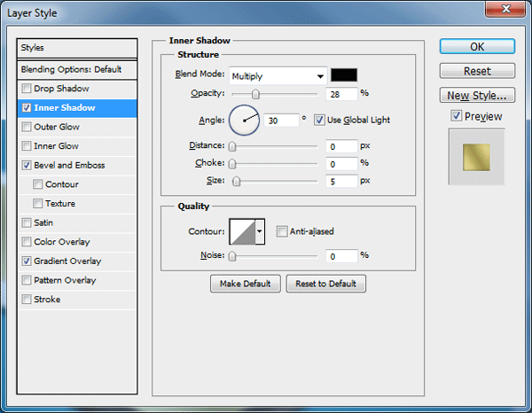Image resolution: width=532 pixels, height=413 pixels.
Task: Enable the Color Overlay checkbox
Action: point(27,242)
